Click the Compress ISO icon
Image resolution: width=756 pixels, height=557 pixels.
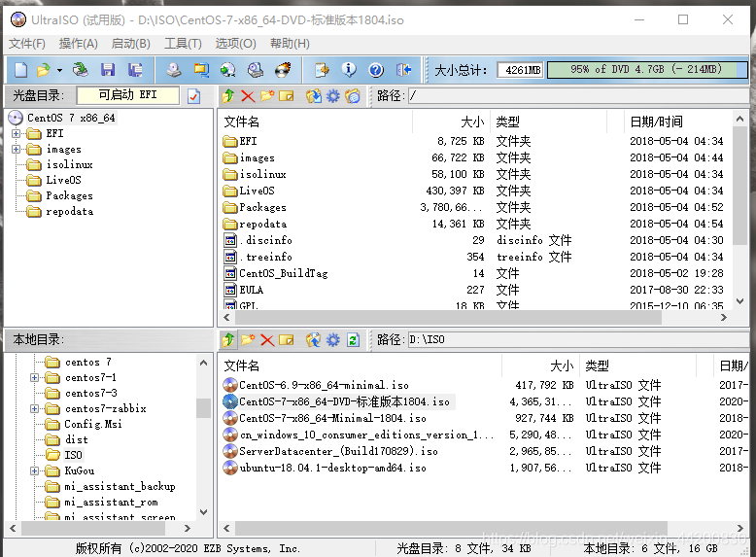pyautogui.click(x=201, y=70)
